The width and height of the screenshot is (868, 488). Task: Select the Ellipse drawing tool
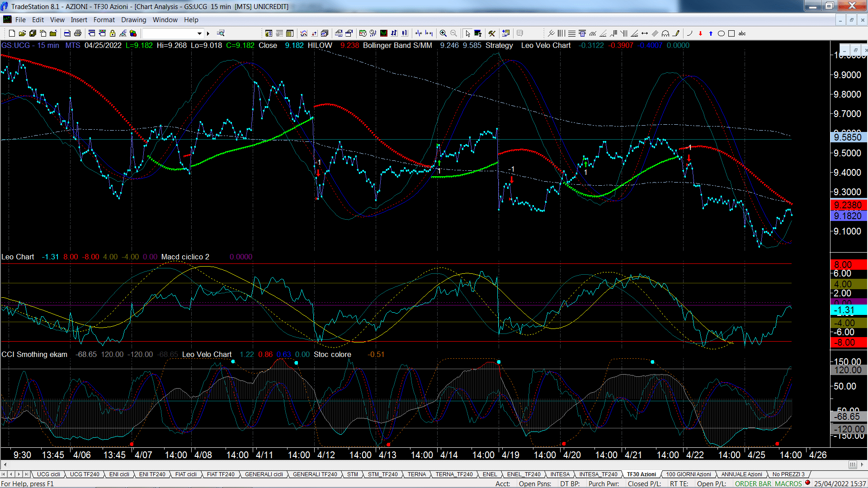721,33
